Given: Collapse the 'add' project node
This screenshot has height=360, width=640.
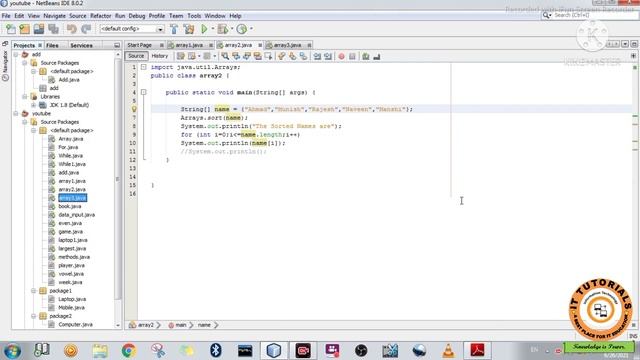Looking at the screenshot, I should point(16,54).
